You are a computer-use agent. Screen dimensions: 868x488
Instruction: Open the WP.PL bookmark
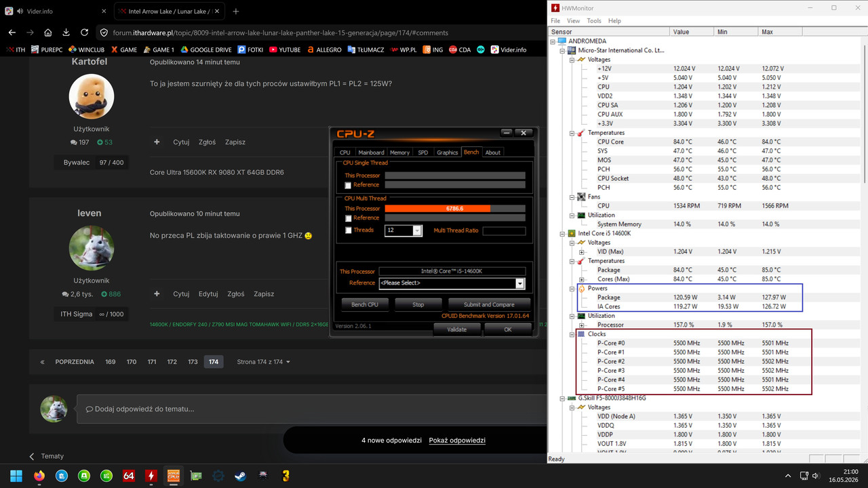click(403, 49)
